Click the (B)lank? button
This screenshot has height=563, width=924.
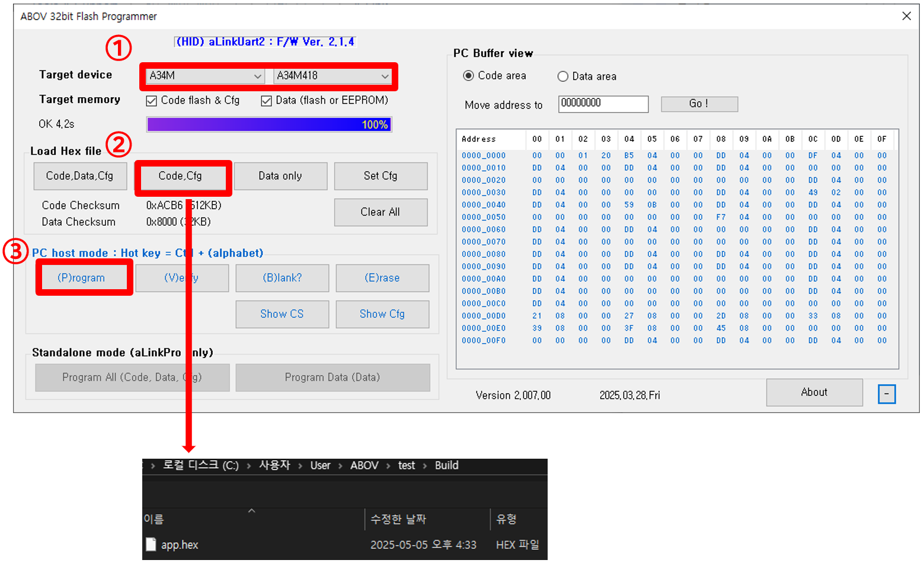pyautogui.click(x=282, y=278)
